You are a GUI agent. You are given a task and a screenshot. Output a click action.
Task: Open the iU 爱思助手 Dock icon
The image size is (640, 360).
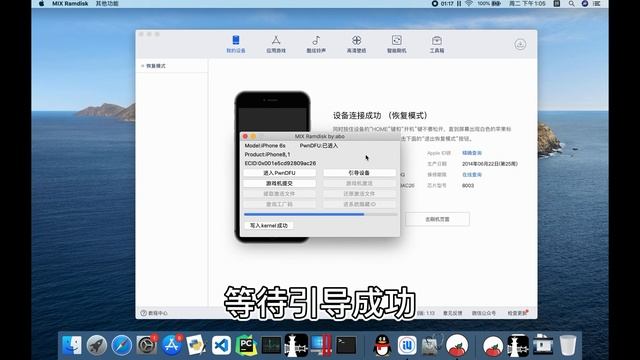coord(407,345)
